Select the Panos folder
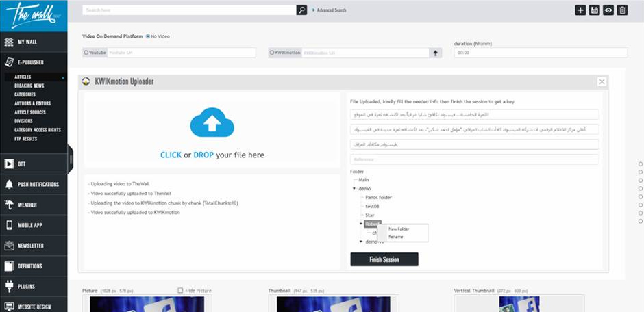This screenshot has width=644, height=312. (x=378, y=198)
